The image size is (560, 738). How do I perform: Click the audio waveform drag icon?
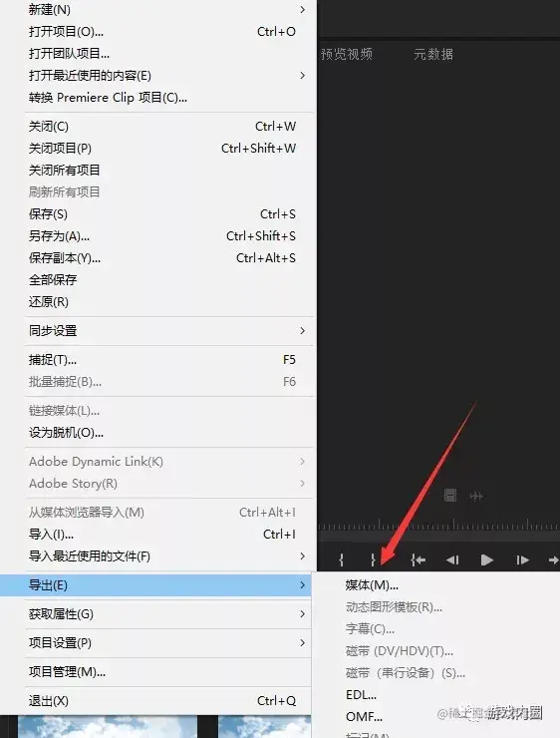point(476,496)
